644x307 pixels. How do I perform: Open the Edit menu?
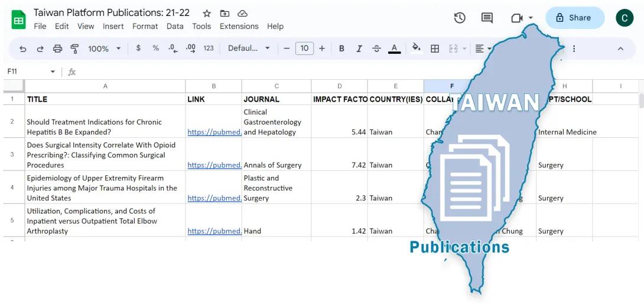(x=61, y=26)
